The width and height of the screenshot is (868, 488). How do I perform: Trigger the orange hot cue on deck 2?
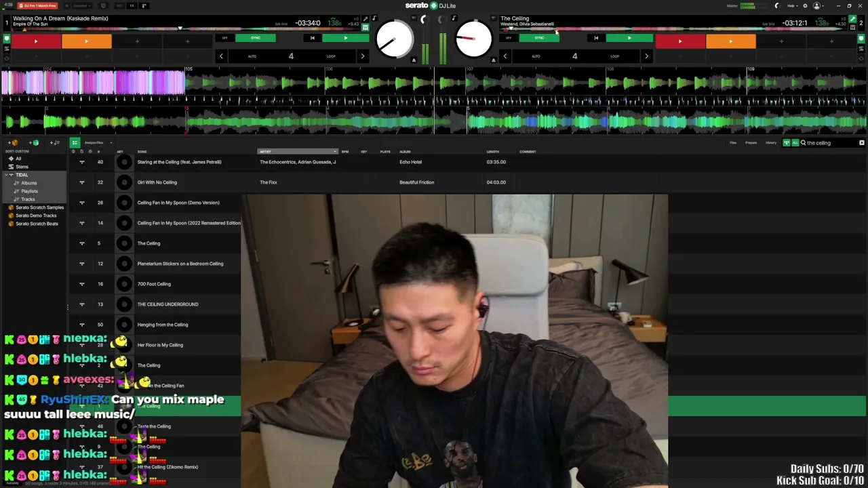[x=730, y=41]
